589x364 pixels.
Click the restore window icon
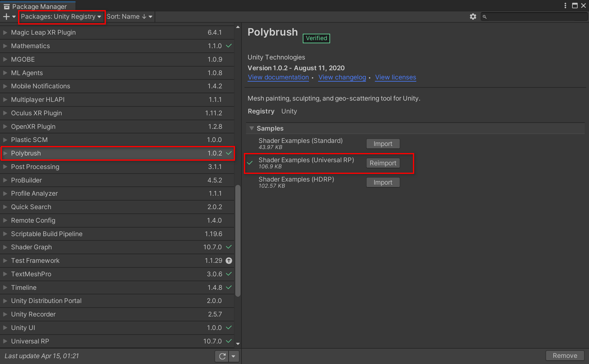(575, 5)
